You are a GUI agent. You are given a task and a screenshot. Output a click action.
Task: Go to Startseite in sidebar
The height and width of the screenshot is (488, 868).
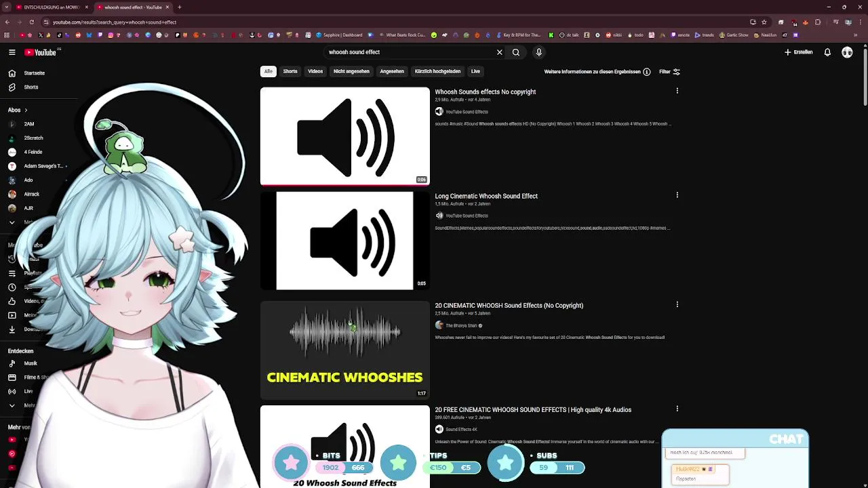coord(27,73)
